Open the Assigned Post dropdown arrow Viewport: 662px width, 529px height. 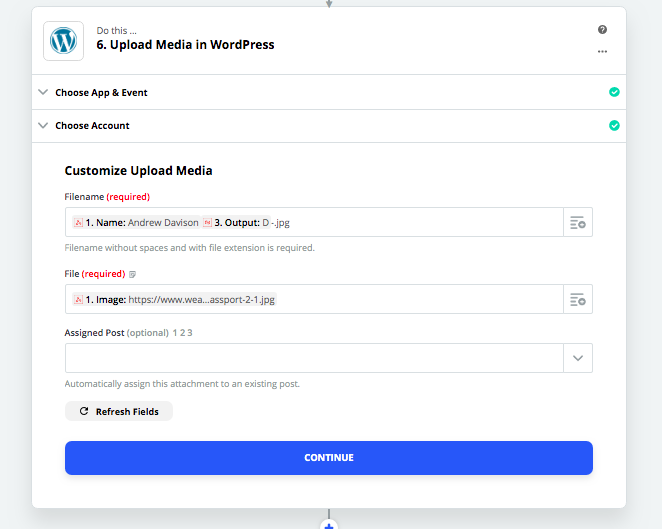[x=578, y=358]
